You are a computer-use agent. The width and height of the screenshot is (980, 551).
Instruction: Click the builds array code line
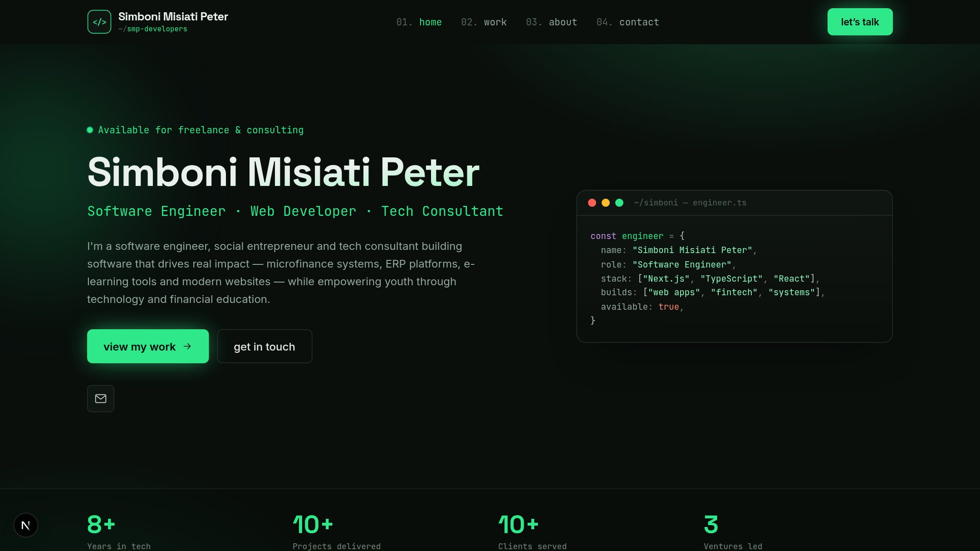point(713,293)
